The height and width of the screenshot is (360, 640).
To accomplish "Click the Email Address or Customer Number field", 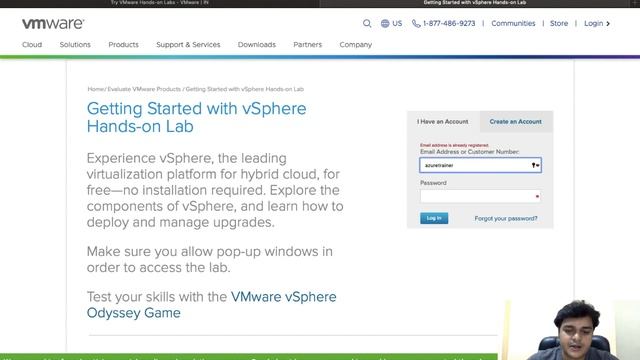I will click(480, 165).
